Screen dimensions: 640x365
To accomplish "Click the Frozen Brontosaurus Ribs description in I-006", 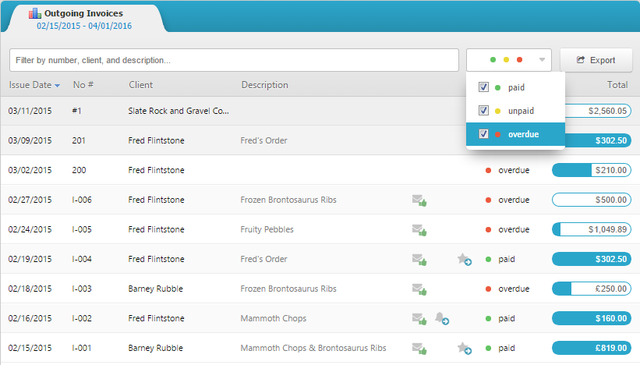I will (288, 200).
